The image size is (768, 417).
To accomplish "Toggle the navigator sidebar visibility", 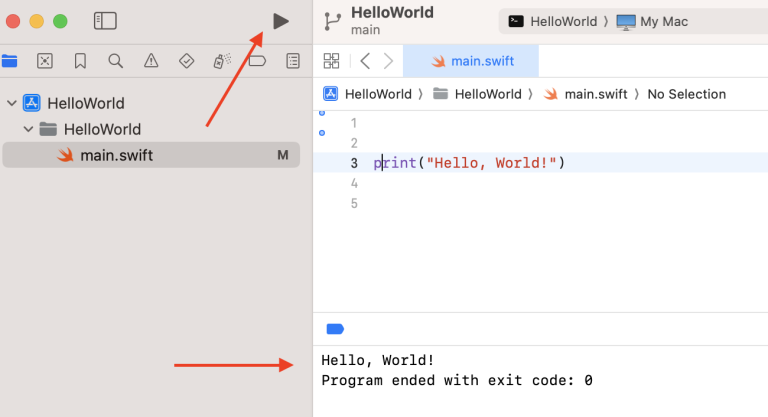I will (x=105, y=21).
